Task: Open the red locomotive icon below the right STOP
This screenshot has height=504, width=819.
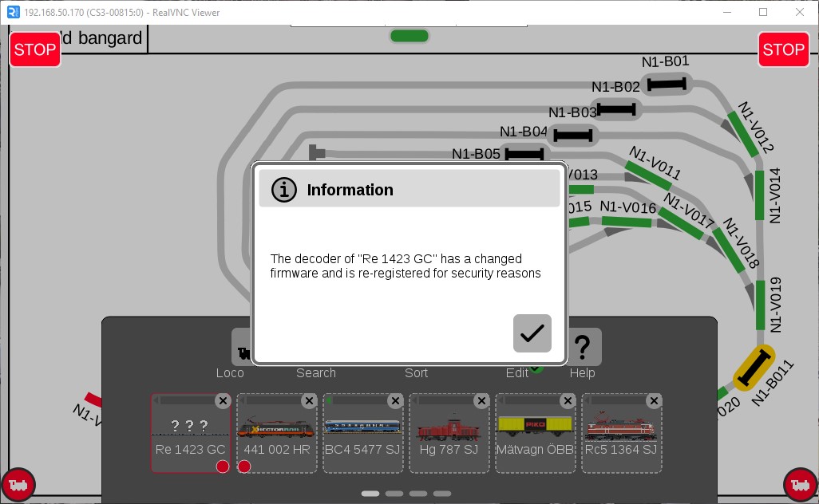Action: click(x=801, y=485)
